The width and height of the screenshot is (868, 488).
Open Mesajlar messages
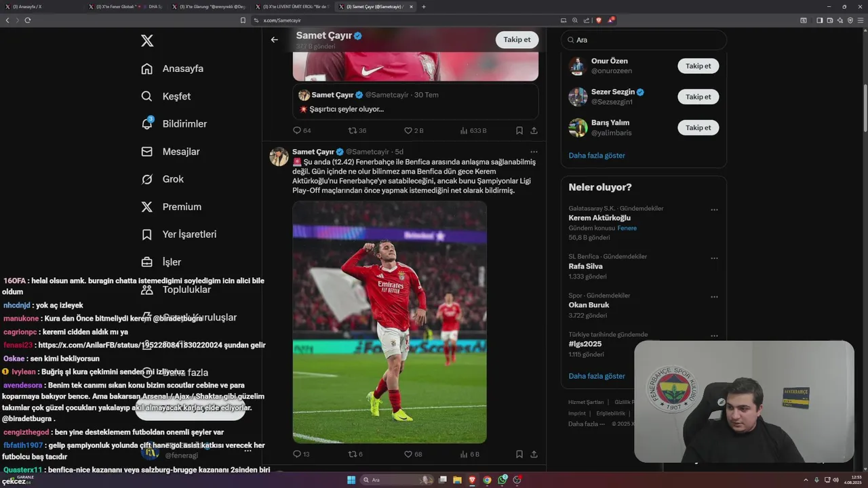(170, 152)
